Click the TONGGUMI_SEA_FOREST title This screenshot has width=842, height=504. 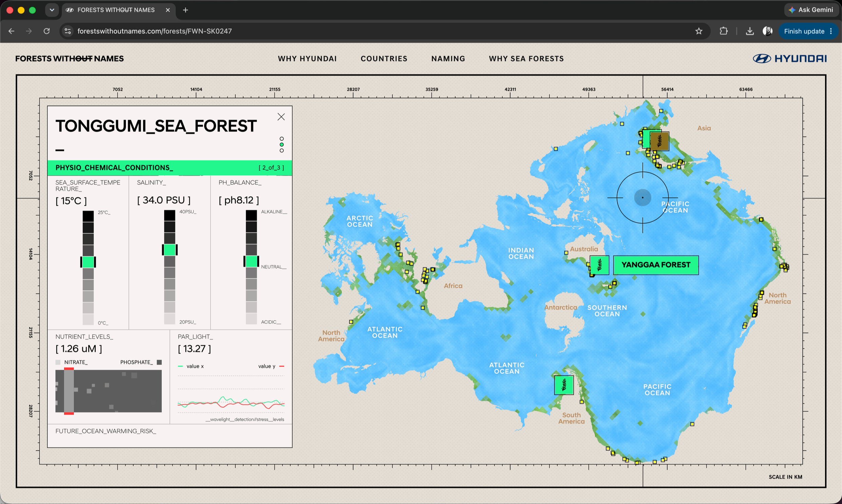point(156,126)
